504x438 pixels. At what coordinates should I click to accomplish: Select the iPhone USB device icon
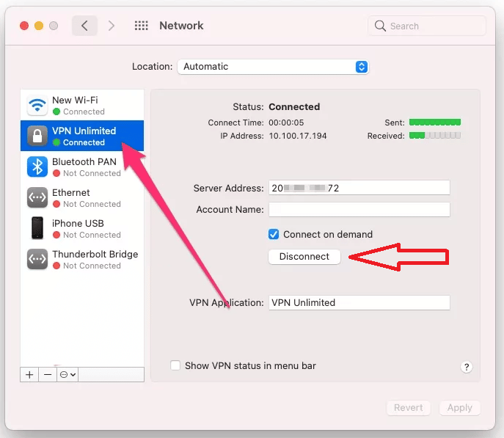(x=37, y=228)
